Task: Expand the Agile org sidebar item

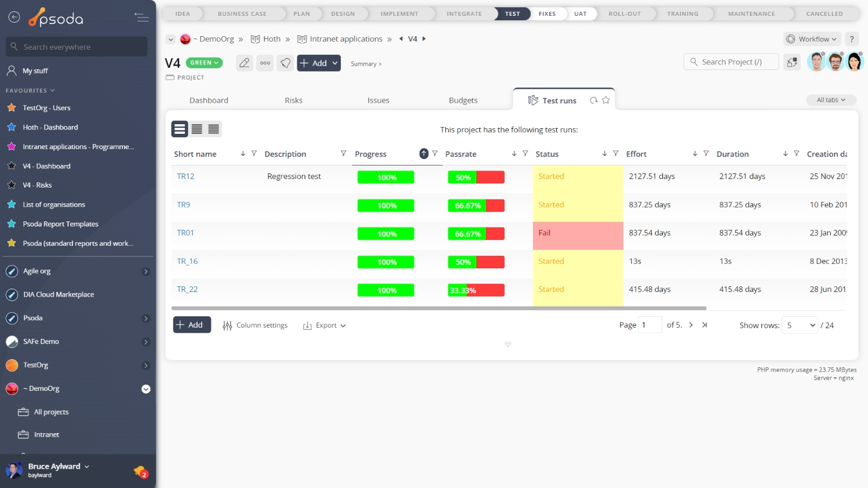Action: click(x=146, y=272)
